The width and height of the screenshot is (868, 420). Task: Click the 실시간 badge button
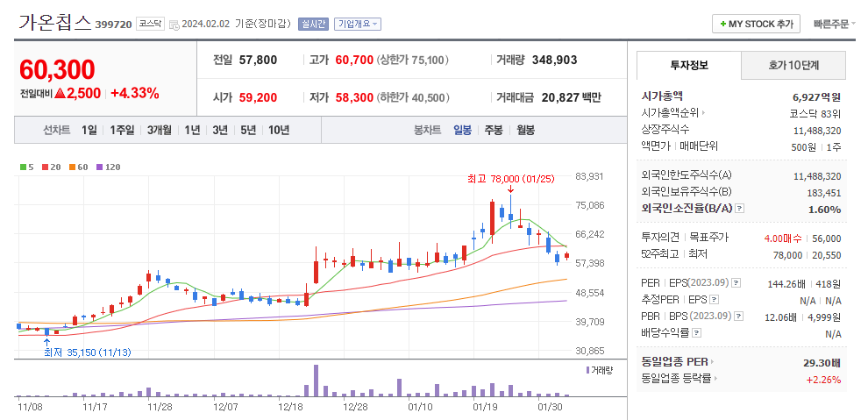click(x=313, y=25)
